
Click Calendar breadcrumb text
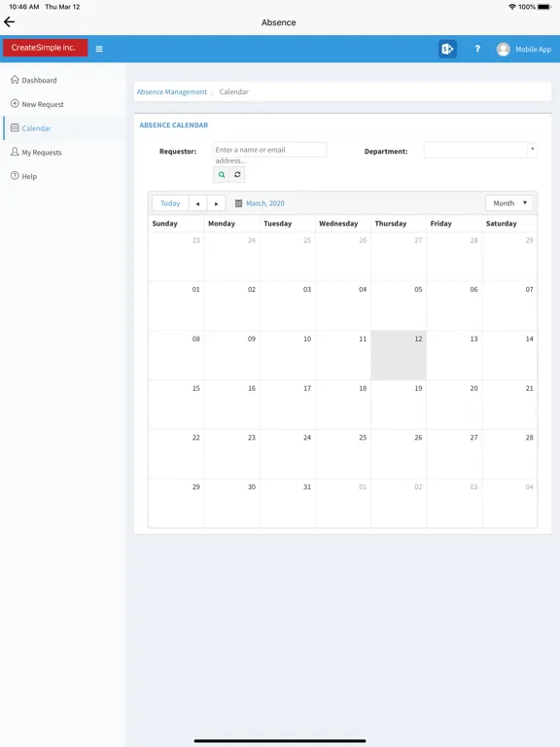(x=233, y=92)
